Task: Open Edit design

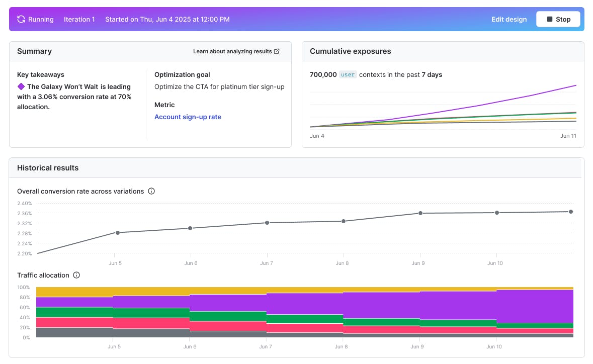Action: [x=509, y=19]
